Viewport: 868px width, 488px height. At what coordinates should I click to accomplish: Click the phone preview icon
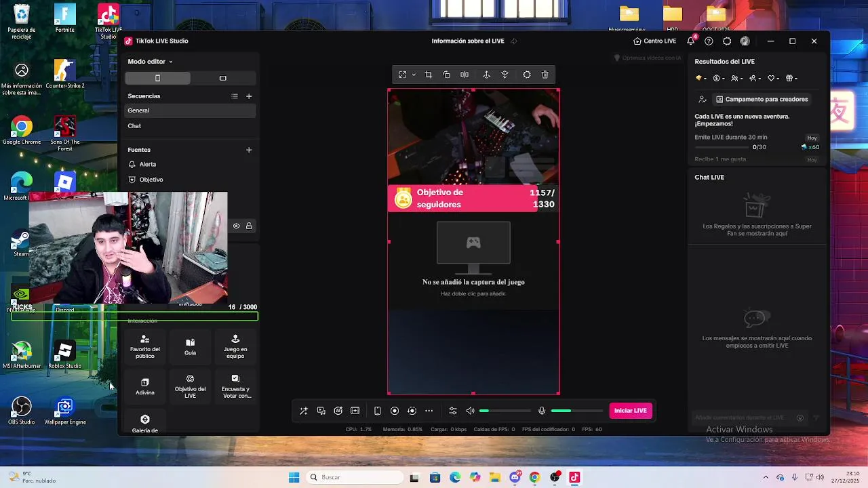coord(378,411)
